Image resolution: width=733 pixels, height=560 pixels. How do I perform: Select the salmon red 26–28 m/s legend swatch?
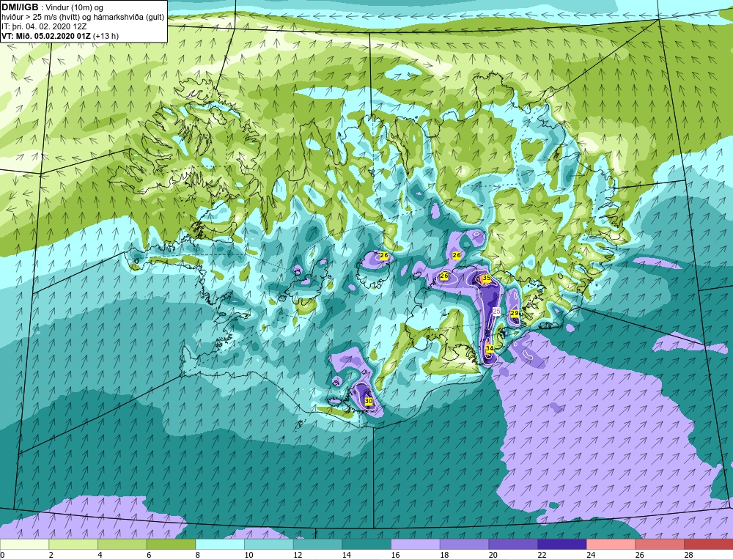pos(660,545)
